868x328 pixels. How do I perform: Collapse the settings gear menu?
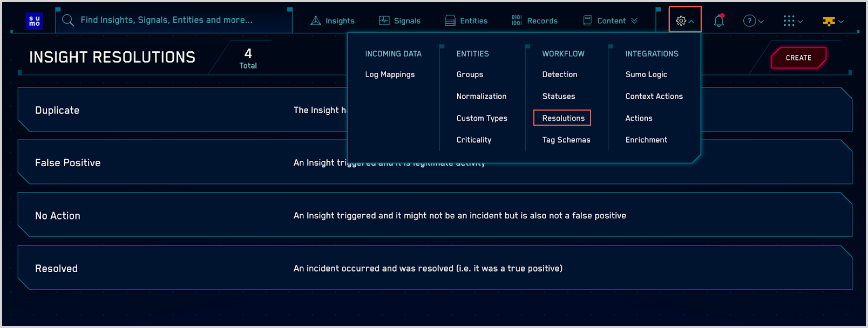tap(684, 20)
